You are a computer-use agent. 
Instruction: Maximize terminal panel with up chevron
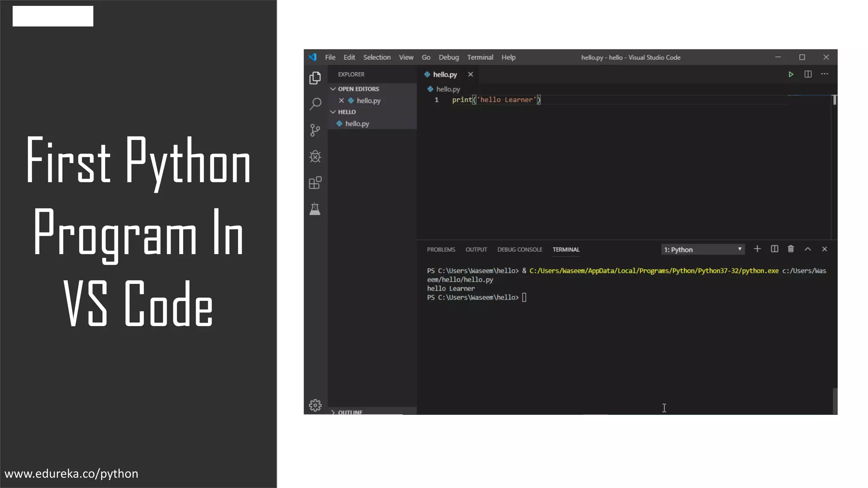tap(808, 249)
